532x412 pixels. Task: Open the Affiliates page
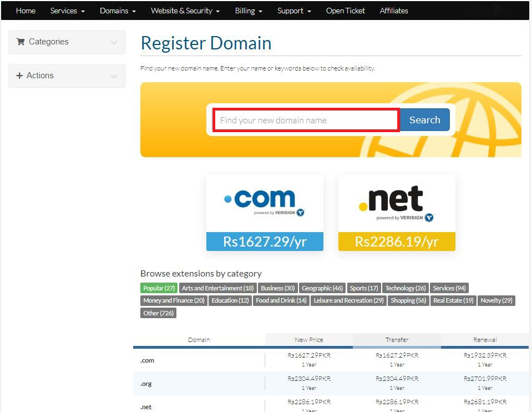(x=394, y=11)
